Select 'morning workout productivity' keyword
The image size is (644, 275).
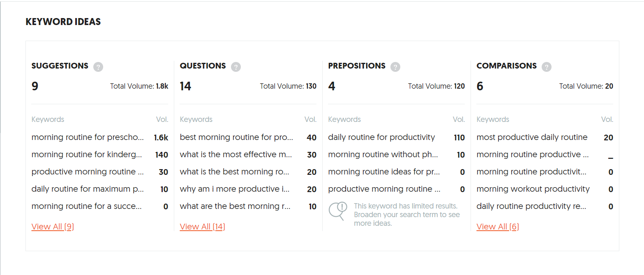533,189
